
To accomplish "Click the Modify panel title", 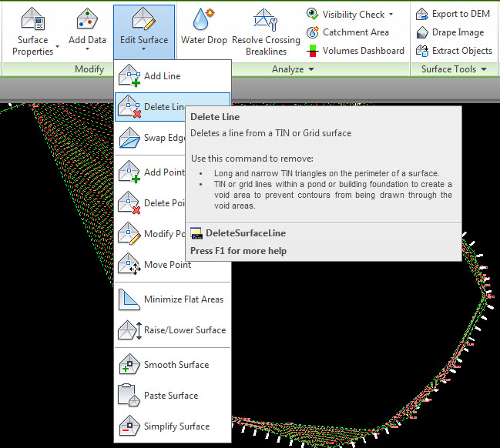I will pos(89,69).
